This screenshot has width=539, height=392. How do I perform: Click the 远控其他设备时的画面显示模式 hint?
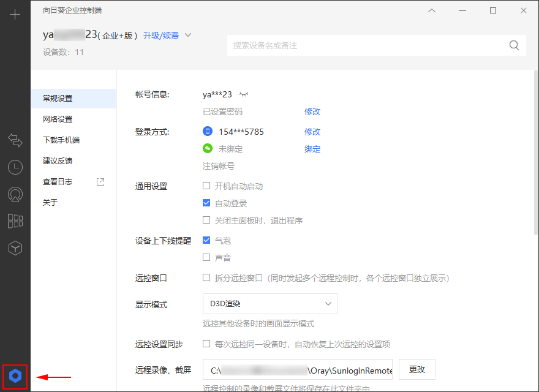tap(258, 323)
